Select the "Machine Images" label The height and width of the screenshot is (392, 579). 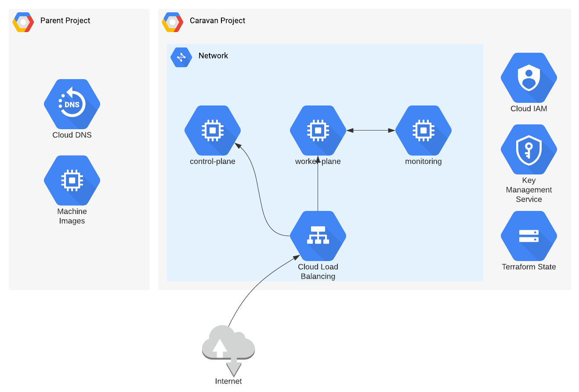pyautogui.click(x=72, y=216)
